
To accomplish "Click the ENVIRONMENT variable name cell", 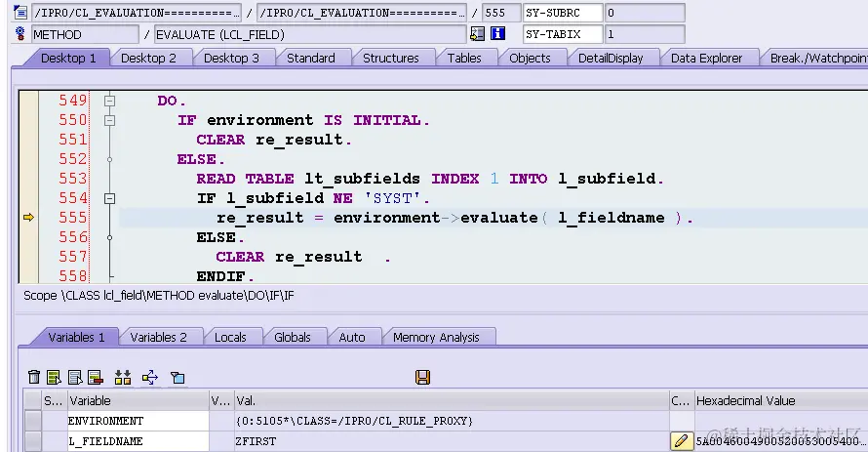I will point(138,421).
